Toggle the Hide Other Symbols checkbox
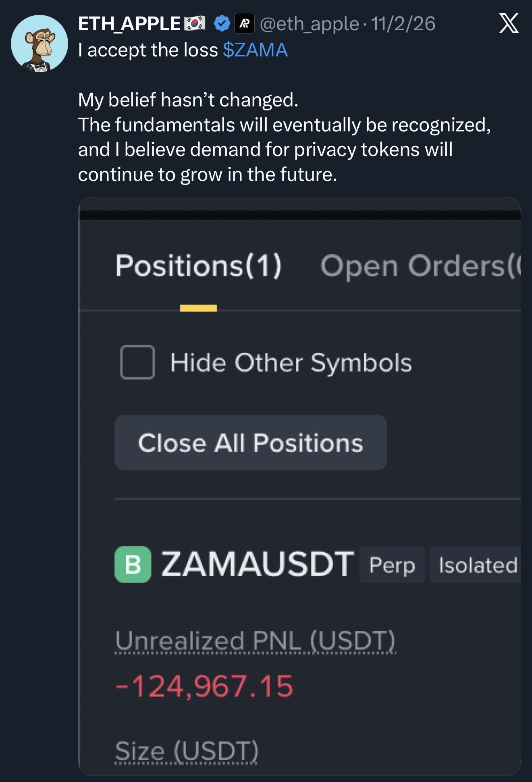532x782 pixels. tap(137, 362)
